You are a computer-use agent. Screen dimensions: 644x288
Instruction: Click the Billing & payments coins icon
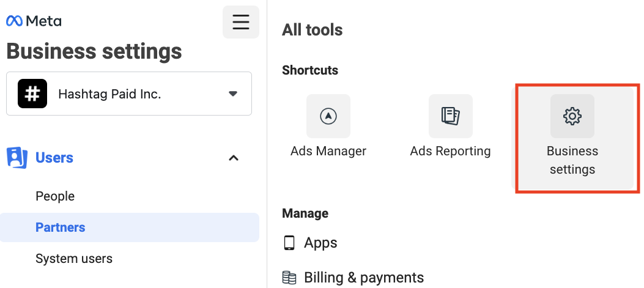click(x=289, y=278)
